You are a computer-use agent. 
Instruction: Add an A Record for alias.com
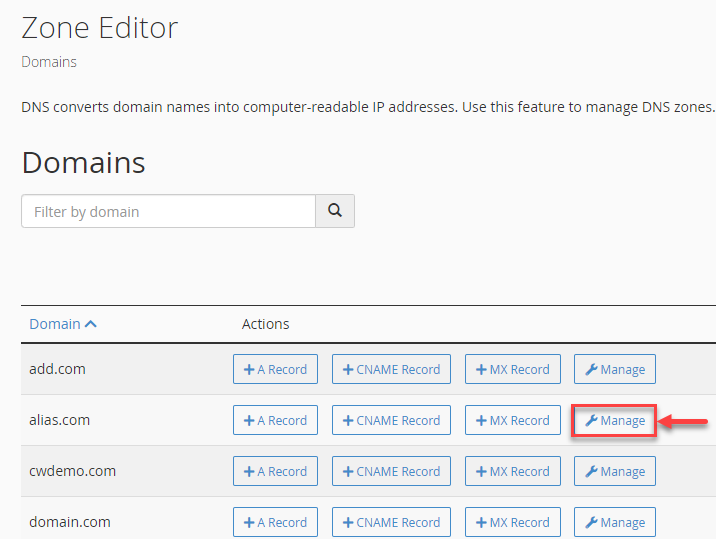[x=275, y=420]
